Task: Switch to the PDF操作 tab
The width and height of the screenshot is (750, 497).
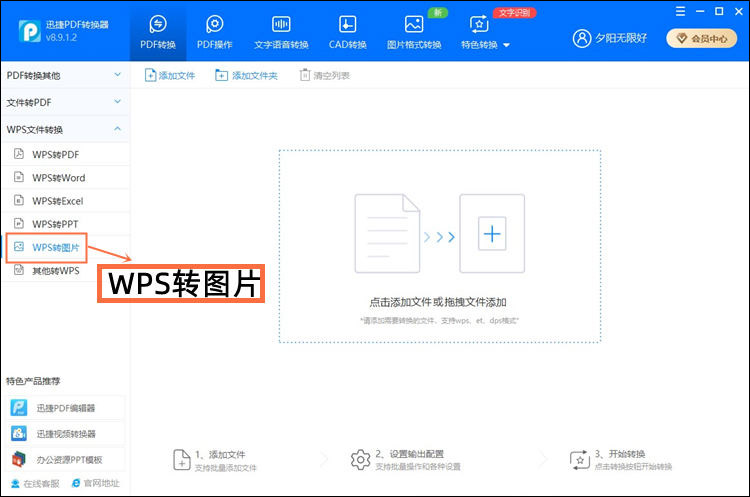Action: [214, 33]
